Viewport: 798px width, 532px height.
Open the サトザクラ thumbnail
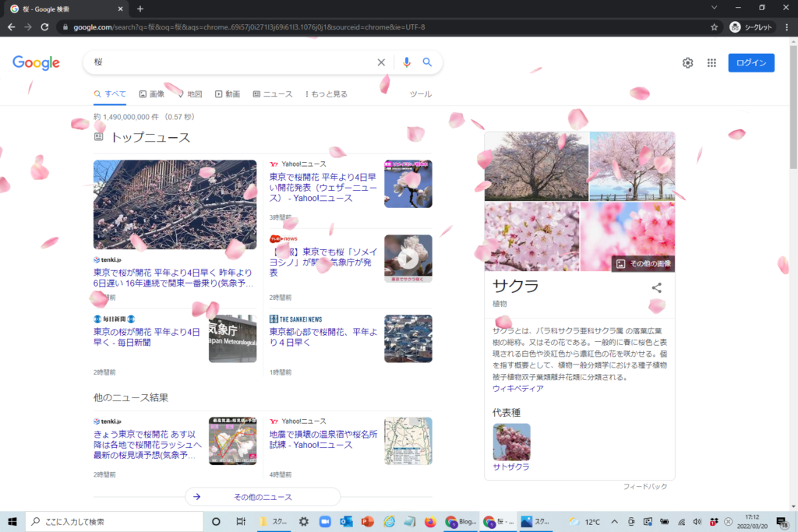[x=511, y=442]
